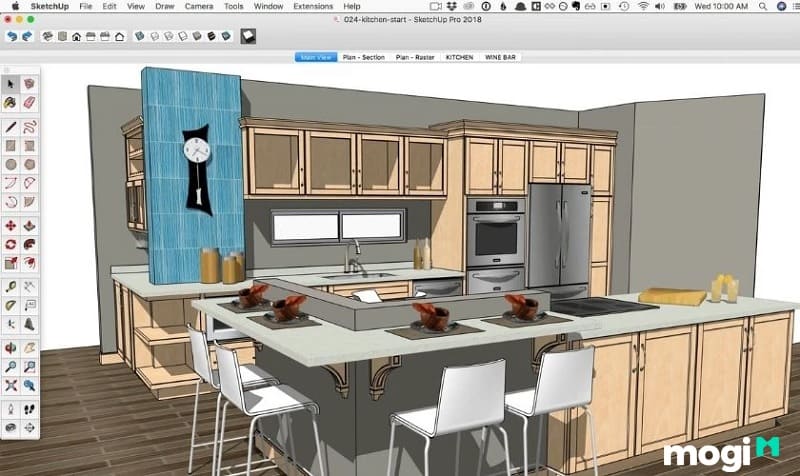Select the Rectangle tool
800x476 pixels.
[11, 145]
